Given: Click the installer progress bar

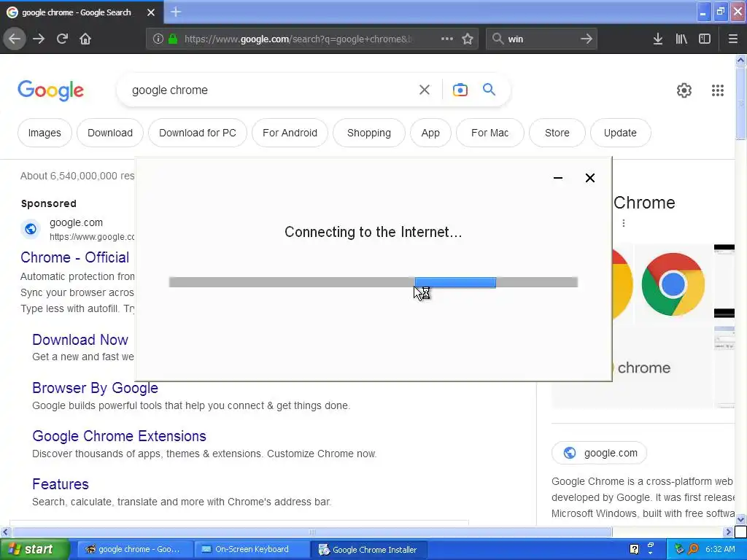Looking at the screenshot, I should (x=373, y=282).
